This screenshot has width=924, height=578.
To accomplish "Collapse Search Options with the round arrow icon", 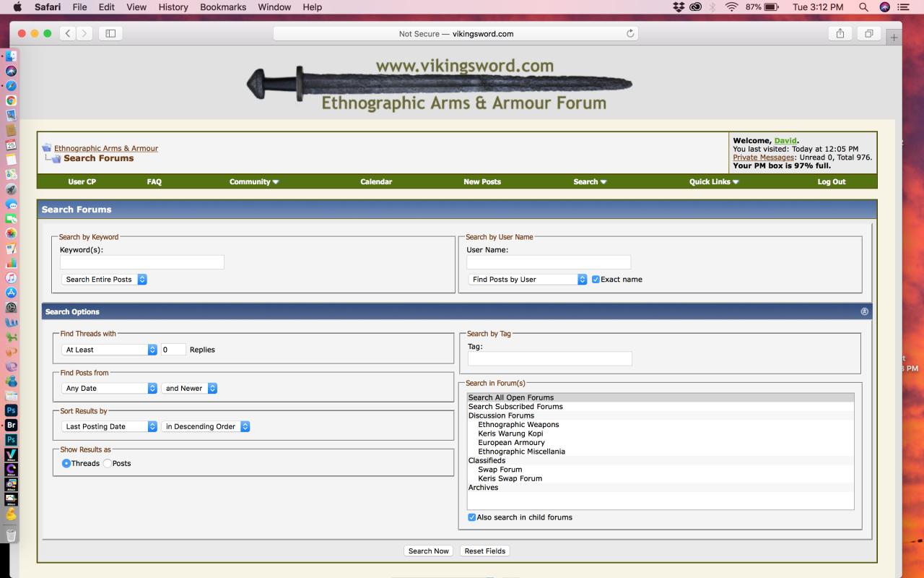I will pyautogui.click(x=864, y=311).
